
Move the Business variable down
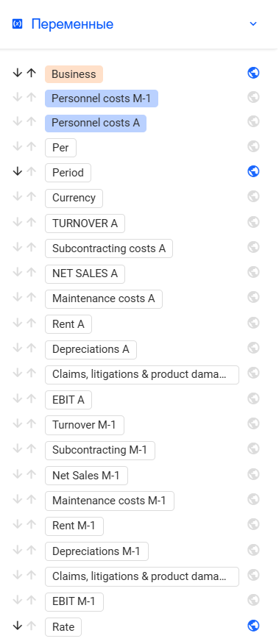point(17,73)
